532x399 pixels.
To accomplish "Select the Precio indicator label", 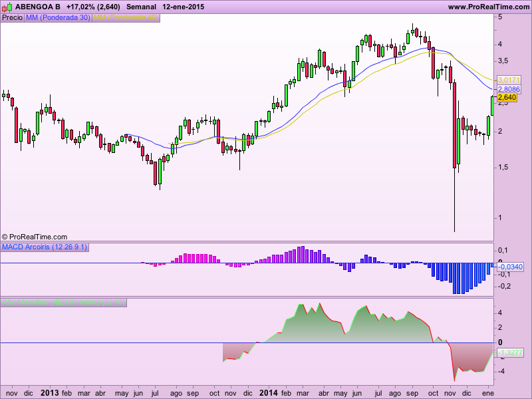I will (13, 18).
